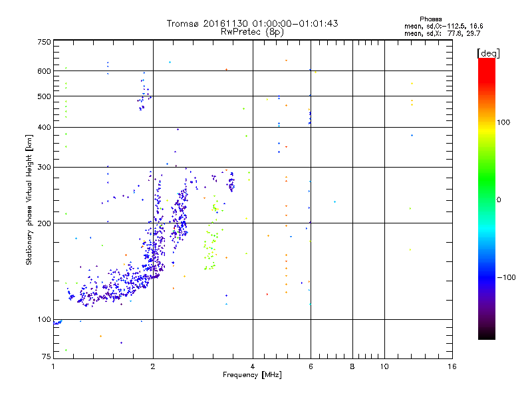Click the 16 tick on the frequency axis

point(452,367)
